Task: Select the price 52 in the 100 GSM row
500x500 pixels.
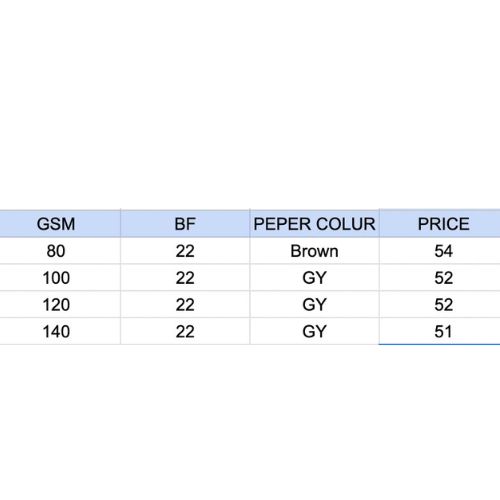Action: (x=440, y=278)
